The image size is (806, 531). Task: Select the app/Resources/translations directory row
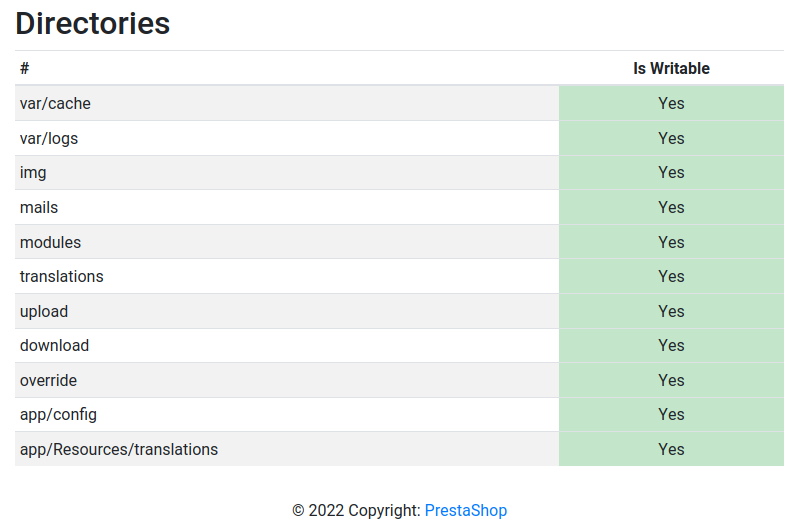(399, 449)
